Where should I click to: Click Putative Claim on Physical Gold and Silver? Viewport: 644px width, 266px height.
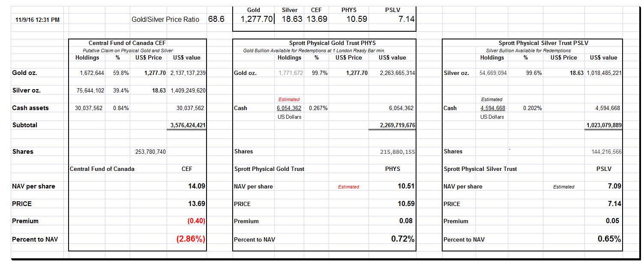click(128, 51)
